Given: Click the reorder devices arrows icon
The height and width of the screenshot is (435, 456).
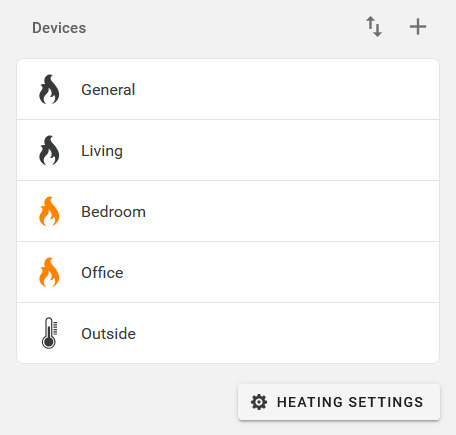Looking at the screenshot, I should point(374,27).
